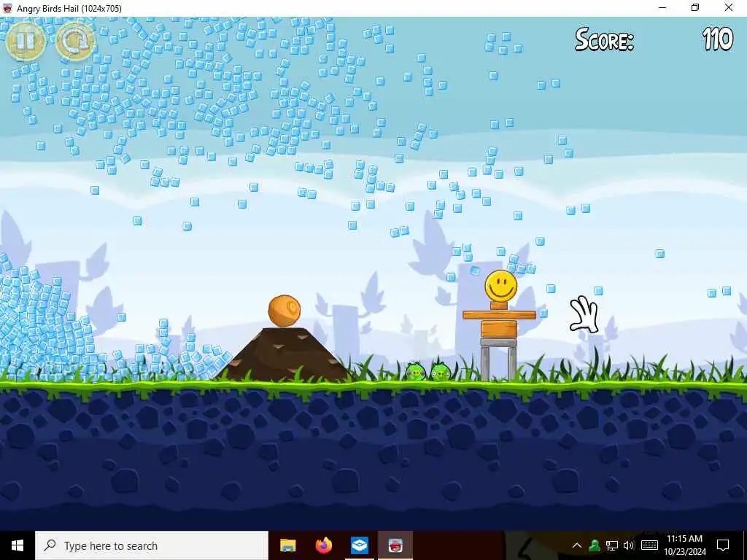Screen dimensions: 747x560
Task: Click the green user tray icon
Action: (x=595, y=545)
